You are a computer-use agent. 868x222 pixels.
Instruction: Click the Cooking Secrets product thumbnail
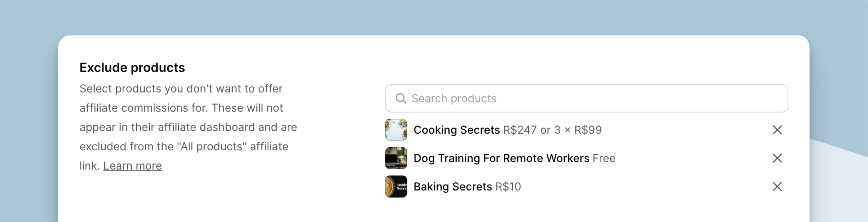396,130
